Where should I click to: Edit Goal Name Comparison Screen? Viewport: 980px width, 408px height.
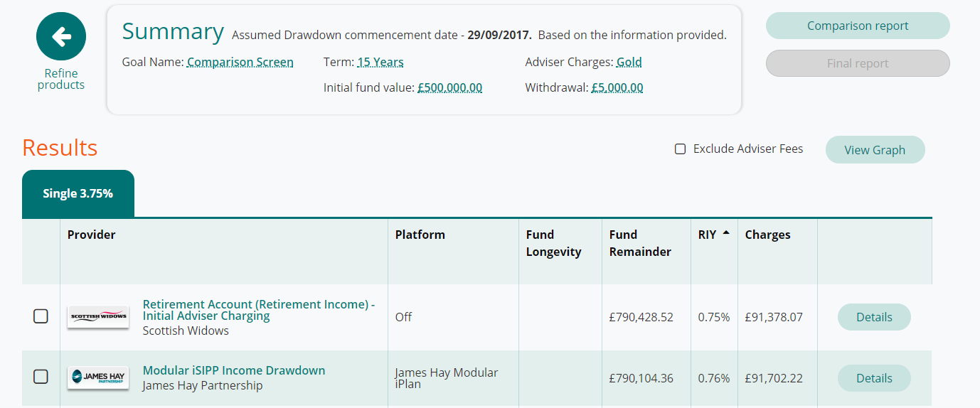(x=240, y=63)
